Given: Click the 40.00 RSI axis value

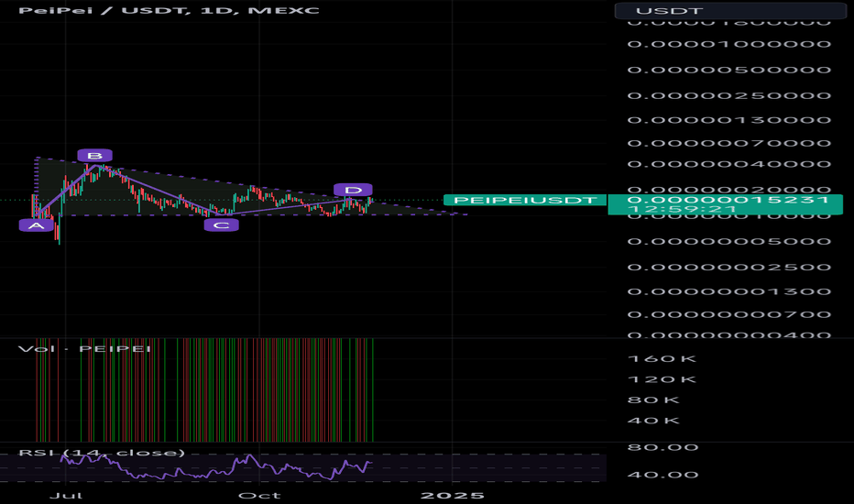Looking at the screenshot, I should pyautogui.click(x=662, y=475).
